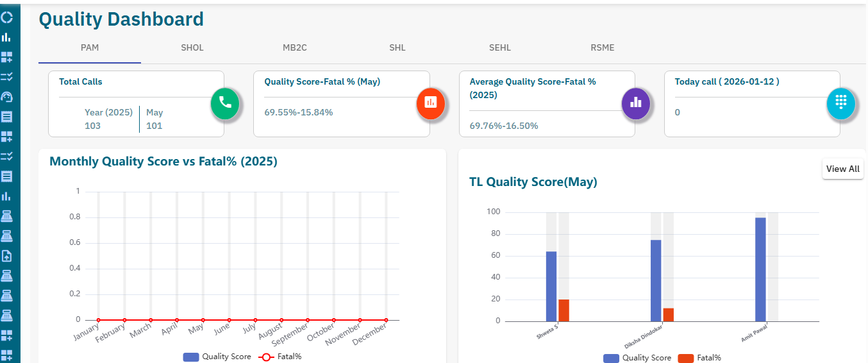Switch to the SEHL tab
This screenshot has width=868, height=363.
tap(500, 48)
